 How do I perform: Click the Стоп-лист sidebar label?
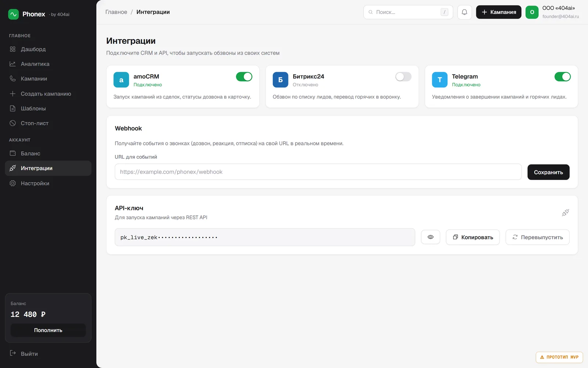(35, 123)
